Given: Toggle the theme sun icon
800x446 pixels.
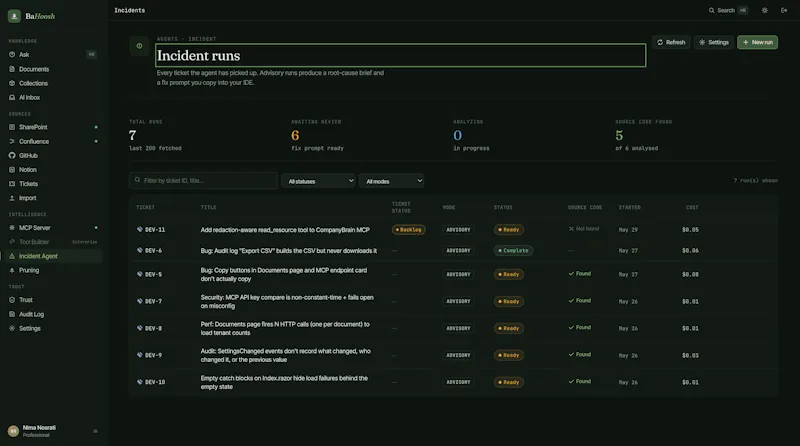Looking at the screenshot, I should pyautogui.click(x=764, y=10).
